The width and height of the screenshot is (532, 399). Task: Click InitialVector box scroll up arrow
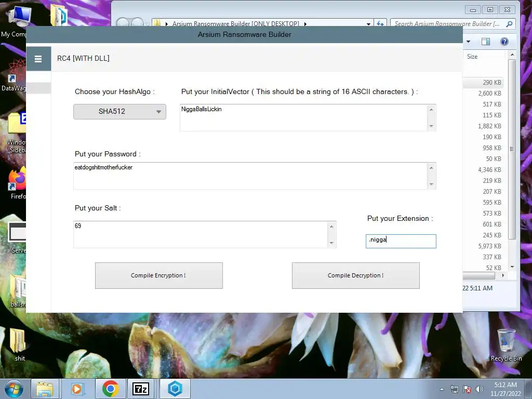click(431, 110)
